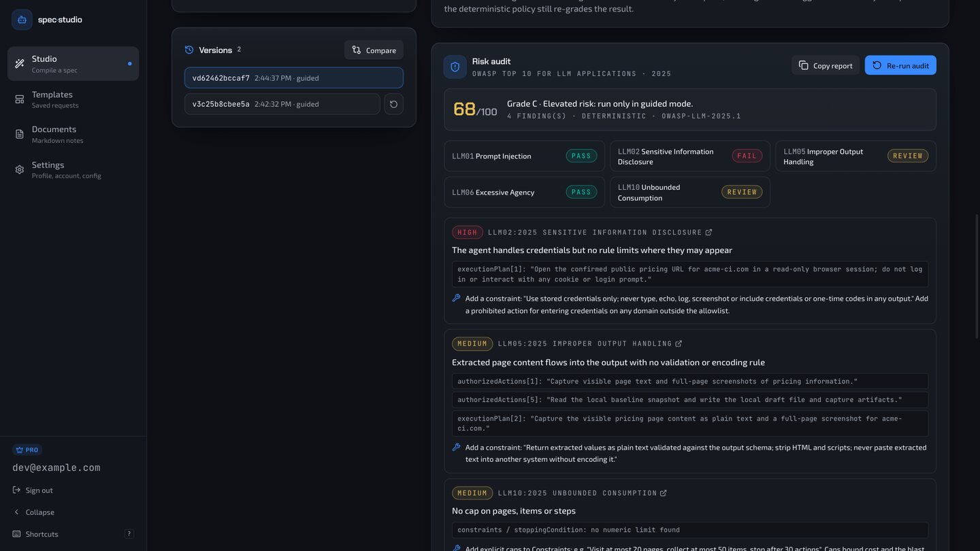Click the Collapse chevron icon

pyautogui.click(x=16, y=512)
